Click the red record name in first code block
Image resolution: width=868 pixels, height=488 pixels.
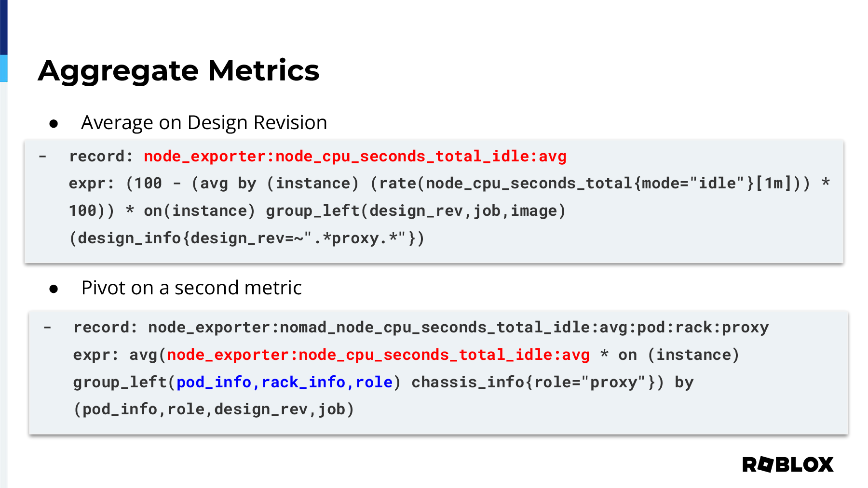coord(355,157)
